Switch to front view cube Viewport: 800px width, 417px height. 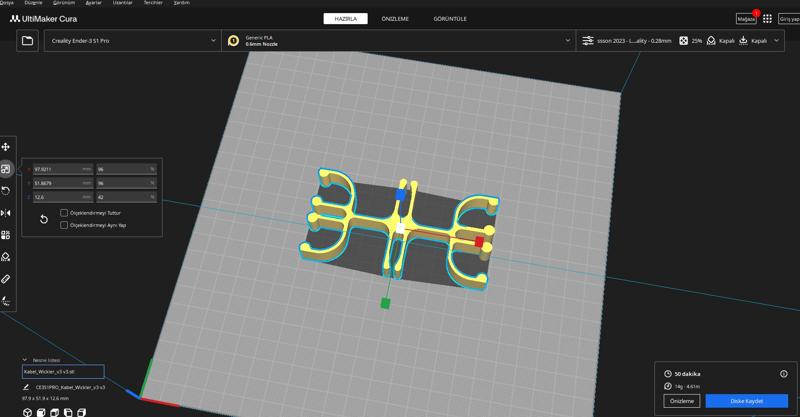click(x=41, y=412)
